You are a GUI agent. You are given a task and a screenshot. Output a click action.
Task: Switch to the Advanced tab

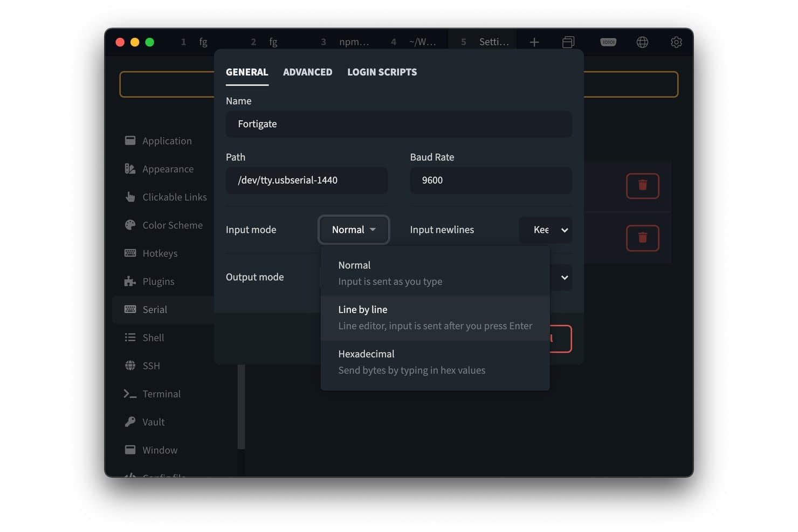[307, 72]
